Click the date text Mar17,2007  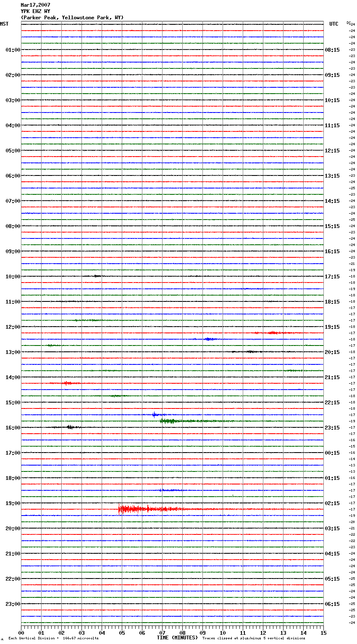point(35,5)
